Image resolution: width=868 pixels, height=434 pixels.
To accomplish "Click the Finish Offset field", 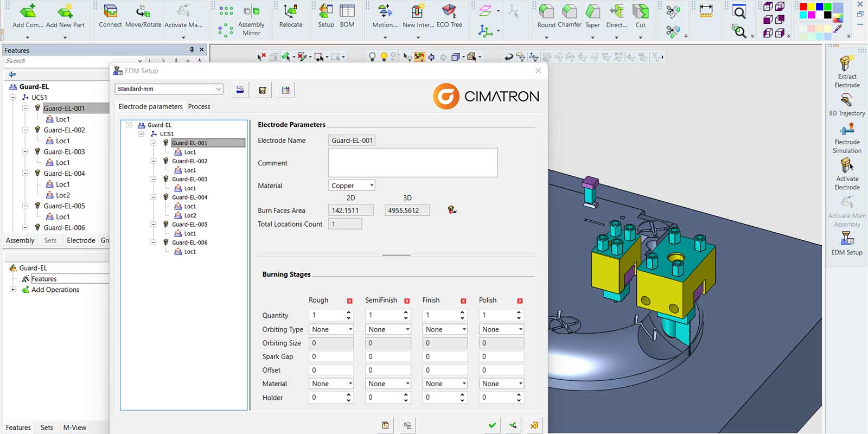I will (445, 370).
